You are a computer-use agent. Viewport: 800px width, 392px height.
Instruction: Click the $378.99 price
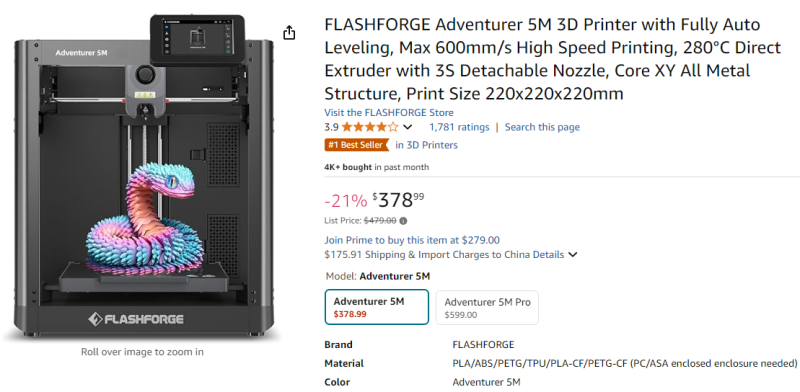click(x=398, y=201)
